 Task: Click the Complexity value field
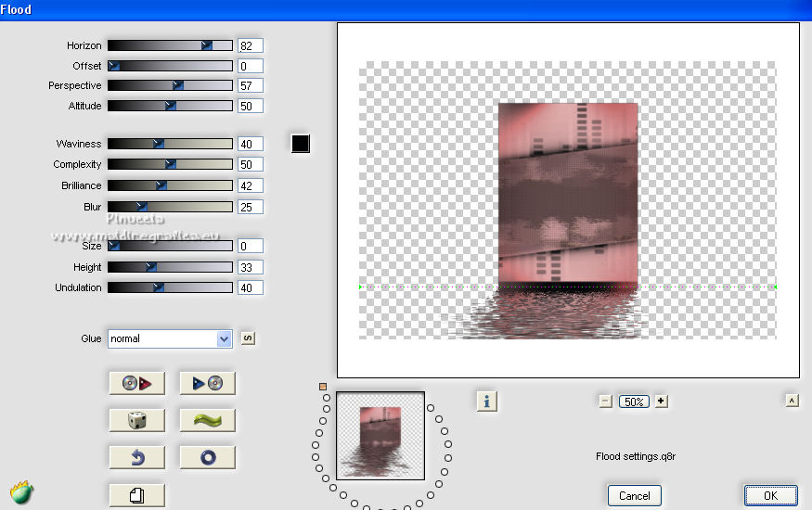pos(251,164)
